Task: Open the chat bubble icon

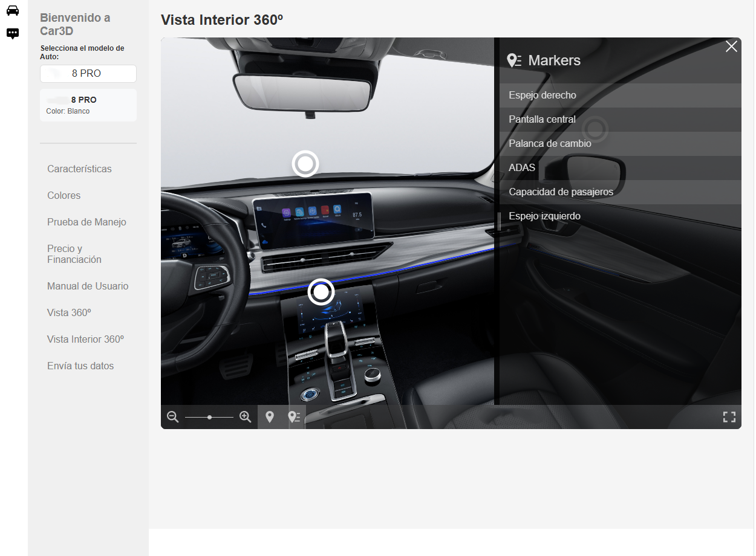Action: [13, 33]
